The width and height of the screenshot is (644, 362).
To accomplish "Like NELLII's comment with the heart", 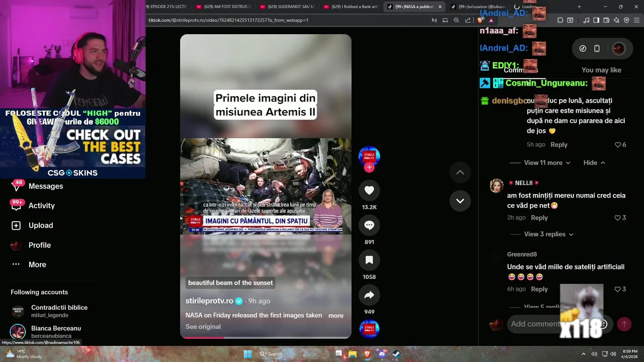I will pos(618,218).
